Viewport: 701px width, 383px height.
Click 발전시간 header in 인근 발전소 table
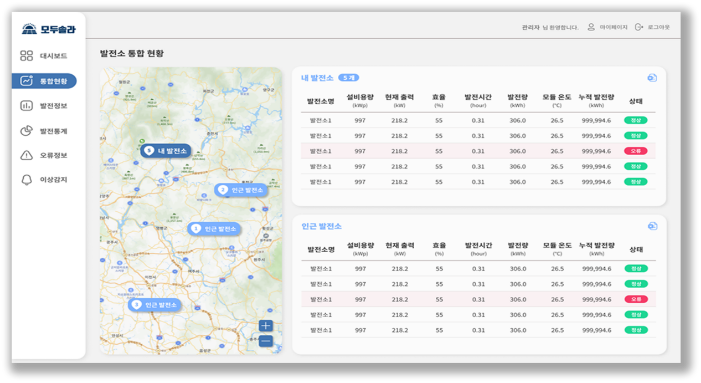[478, 249]
